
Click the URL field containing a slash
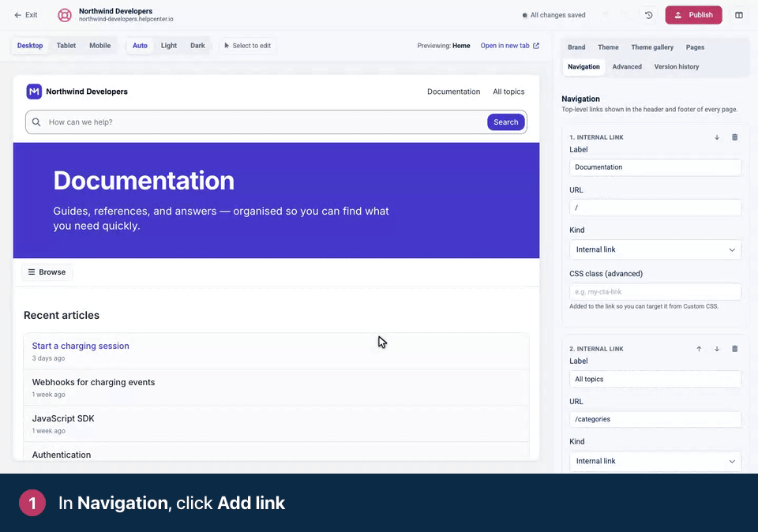pos(655,208)
